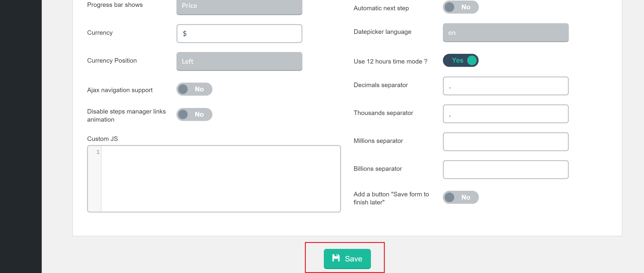The height and width of the screenshot is (273, 644).
Task: Click the Custom JS label
Action: tap(103, 139)
